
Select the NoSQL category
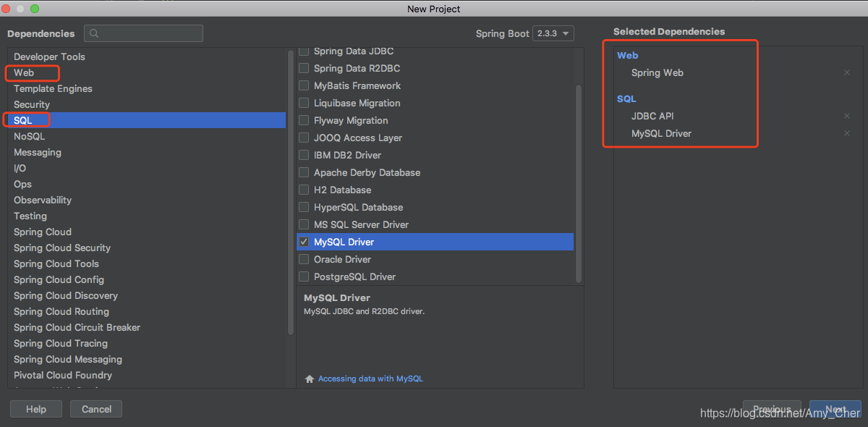[29, 136]
